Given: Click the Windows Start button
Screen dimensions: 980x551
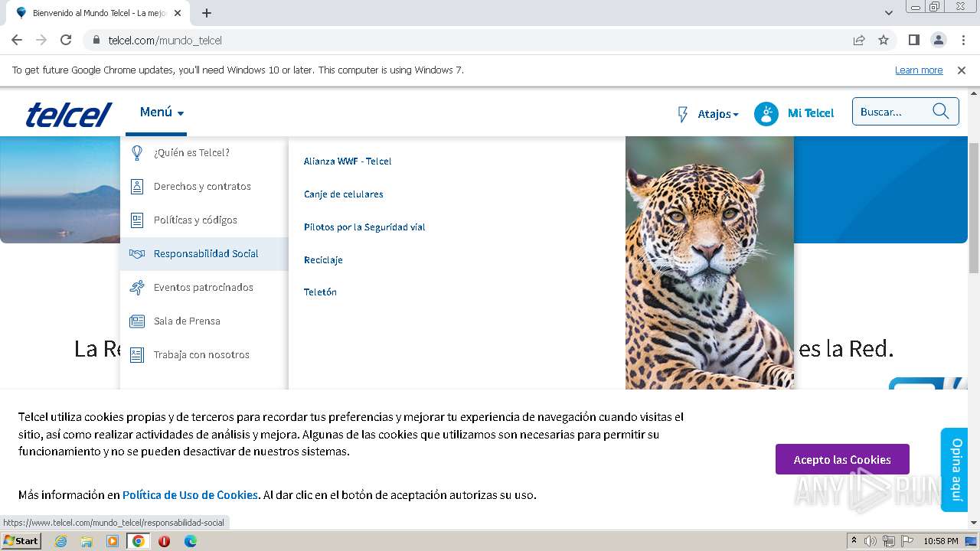Looking at the screenshot, I should [21, 541].
